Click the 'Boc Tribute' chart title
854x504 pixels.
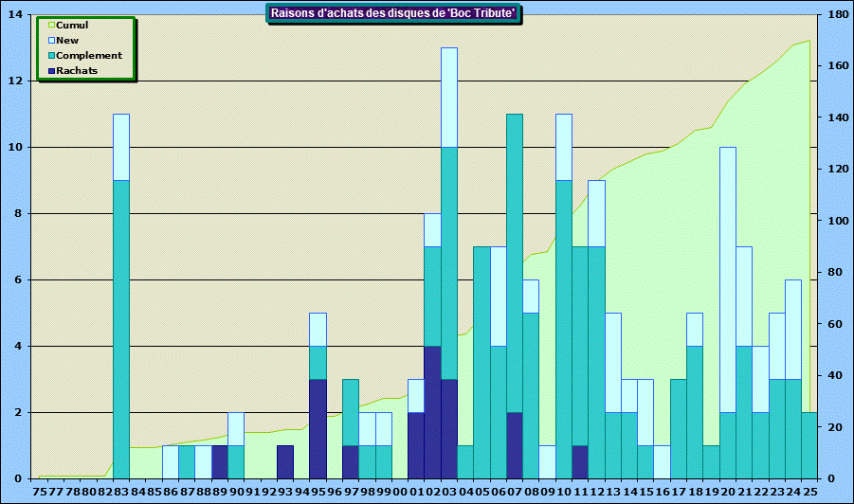pyautogui.click(x=393, y=13)
